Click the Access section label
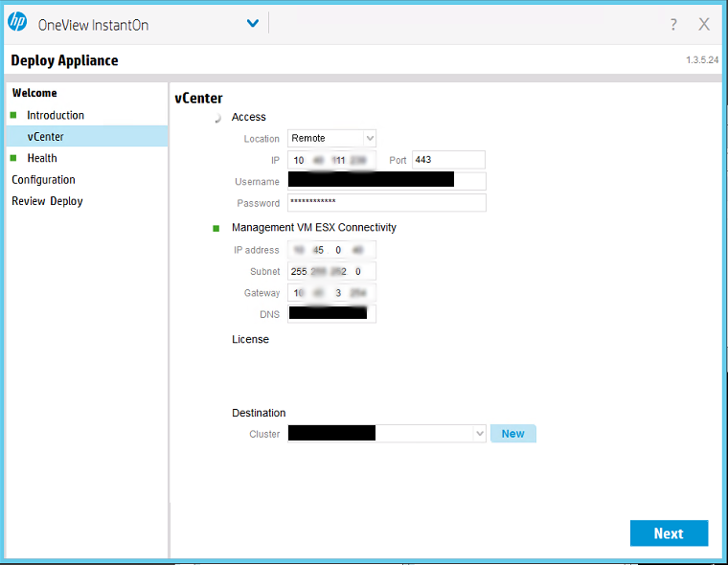 click(x=248, y=117)
